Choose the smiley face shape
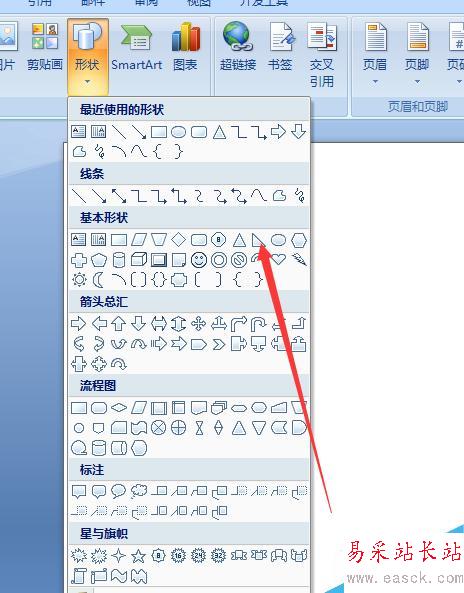The height and width of the screenshot is (593, 464). point(199,260)
